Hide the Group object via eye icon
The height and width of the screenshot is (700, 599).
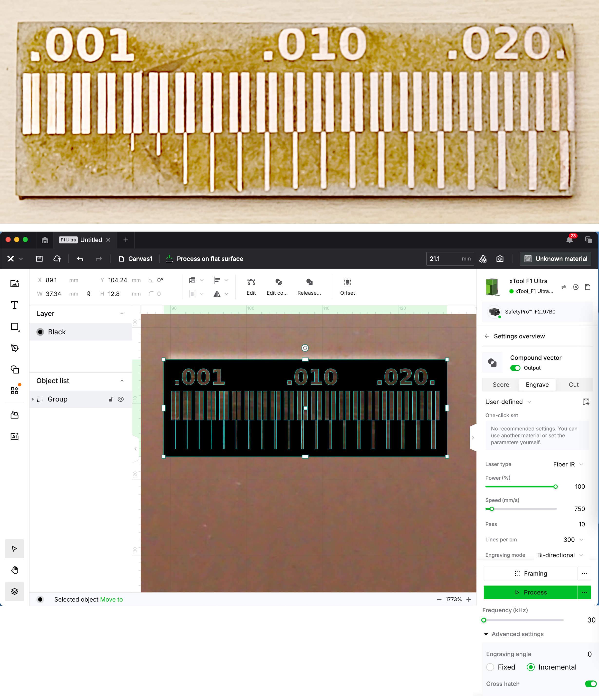click(x=121, y=399)
